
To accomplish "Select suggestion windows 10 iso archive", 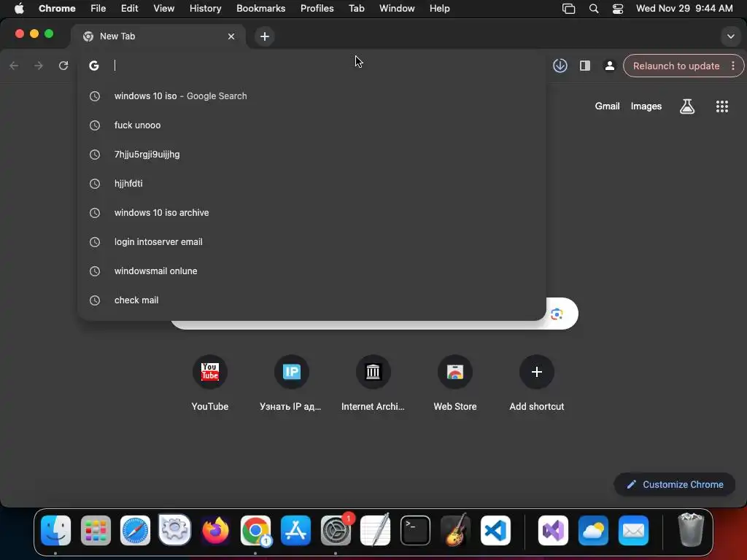I will (x=311, y=213).
